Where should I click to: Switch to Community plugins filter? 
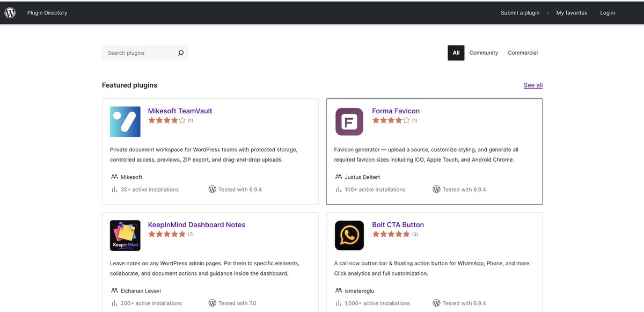pos(484,53)
